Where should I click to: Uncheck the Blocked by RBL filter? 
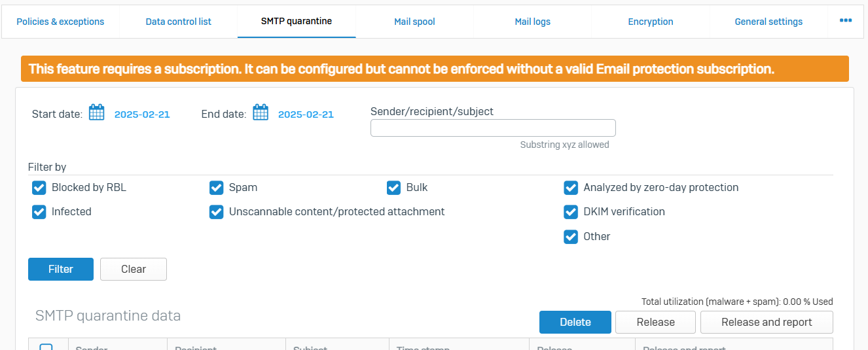[39, 188]
